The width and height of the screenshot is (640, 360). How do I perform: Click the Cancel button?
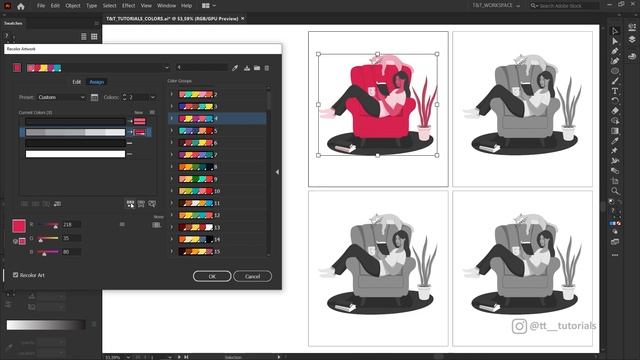[252, 276]
